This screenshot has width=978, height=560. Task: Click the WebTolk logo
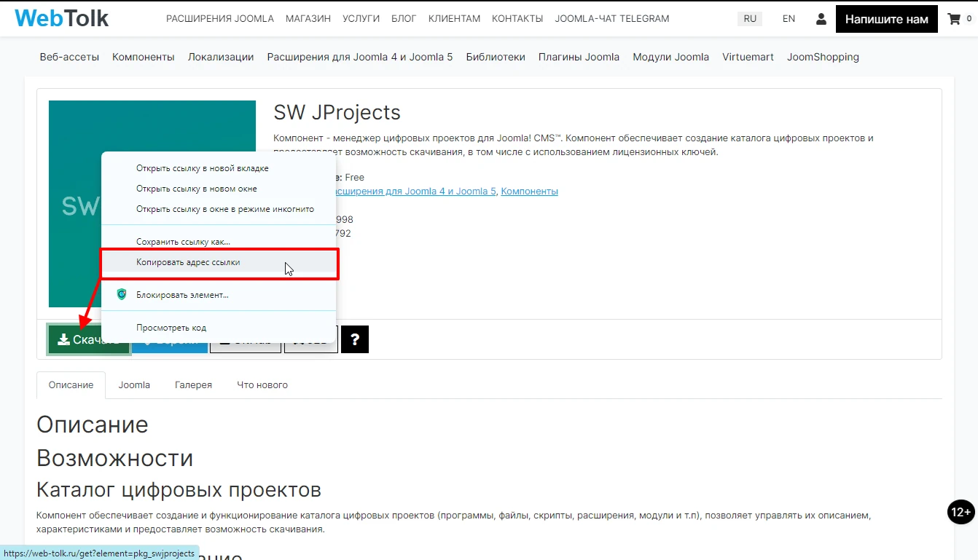click(x=61, y=18)
